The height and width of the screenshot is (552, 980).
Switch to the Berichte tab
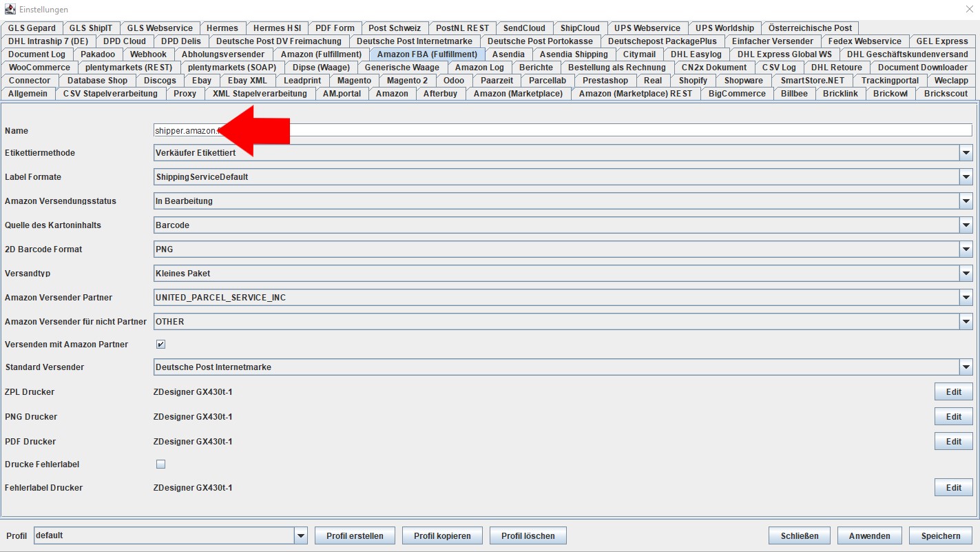pyautogui.click(x=536, y=68)
